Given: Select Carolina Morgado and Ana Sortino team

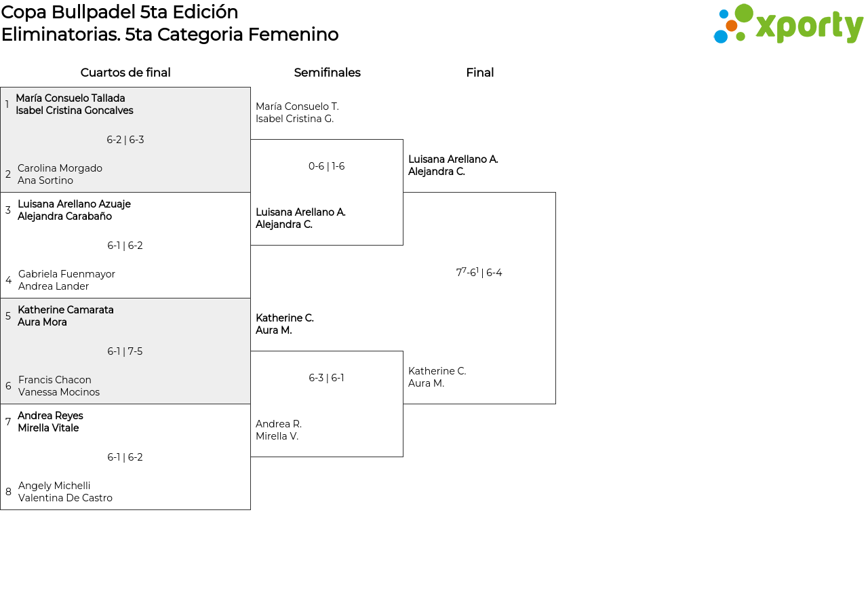Looking at the screenshot, I should tap(60, 174).
